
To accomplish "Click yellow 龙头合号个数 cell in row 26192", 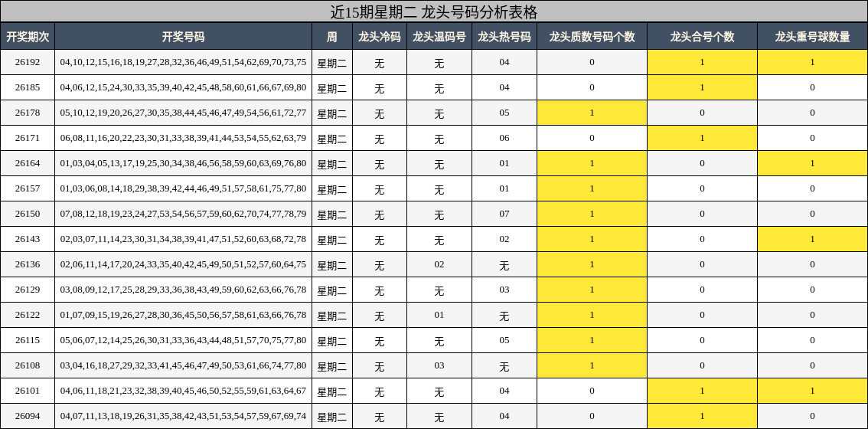I will pos(702,62).
